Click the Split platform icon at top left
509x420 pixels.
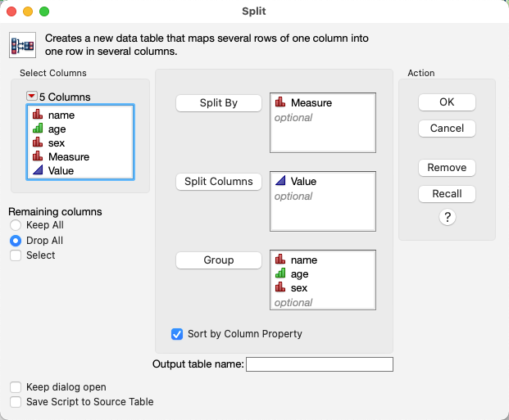tap(22, 44)
